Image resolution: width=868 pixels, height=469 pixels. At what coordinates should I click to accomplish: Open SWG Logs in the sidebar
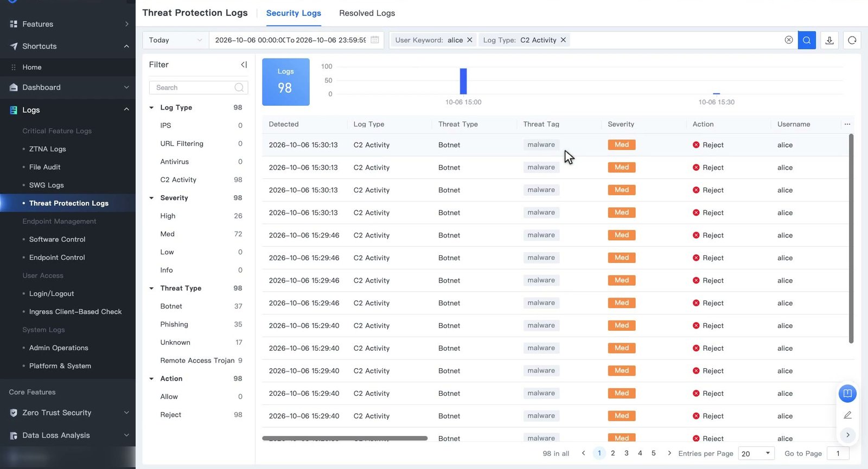coord(46,185)
